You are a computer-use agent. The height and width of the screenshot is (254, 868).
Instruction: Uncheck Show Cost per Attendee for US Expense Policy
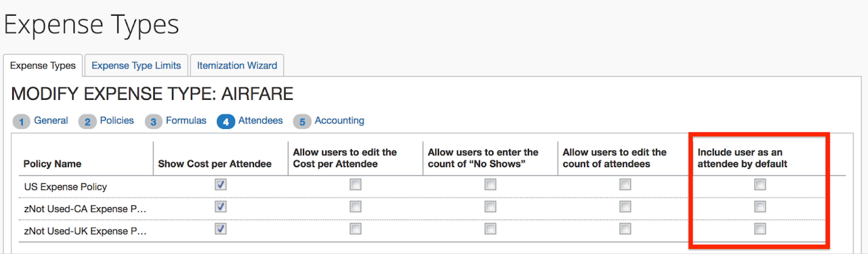point(221,184)
